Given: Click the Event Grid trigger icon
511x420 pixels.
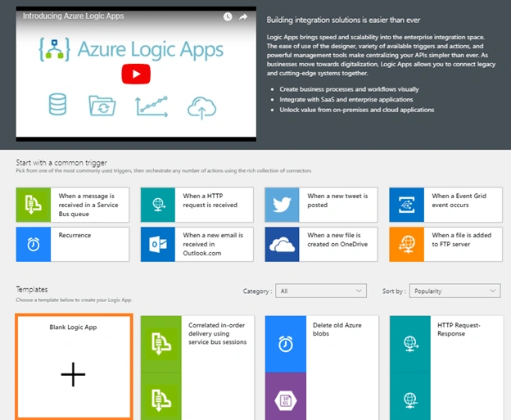Looking at the screenshot, I should [407, 205].
